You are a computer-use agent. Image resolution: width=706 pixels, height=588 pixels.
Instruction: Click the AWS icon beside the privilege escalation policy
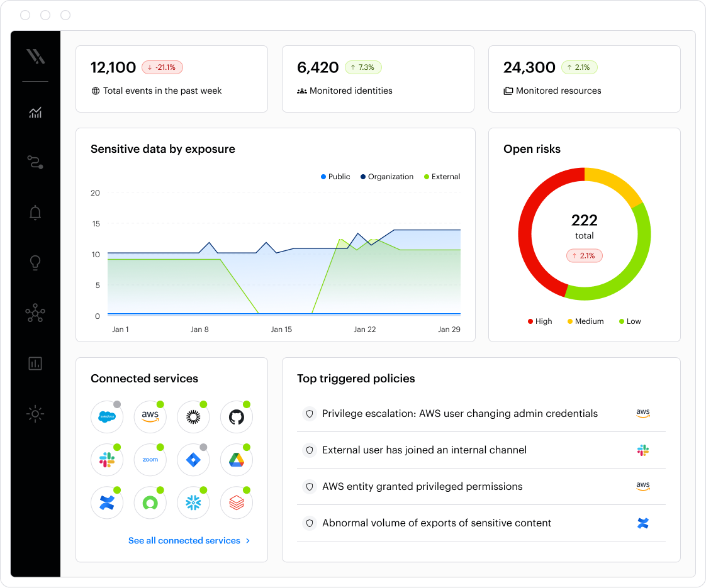(643, 413)
